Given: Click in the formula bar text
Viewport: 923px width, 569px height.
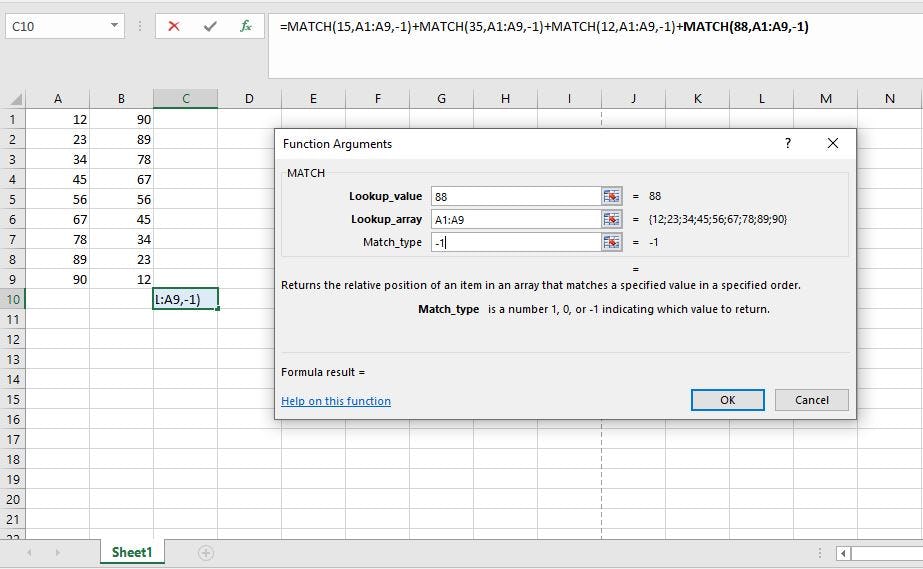Looking at the screenshot, I should click(x=544, y=26).
